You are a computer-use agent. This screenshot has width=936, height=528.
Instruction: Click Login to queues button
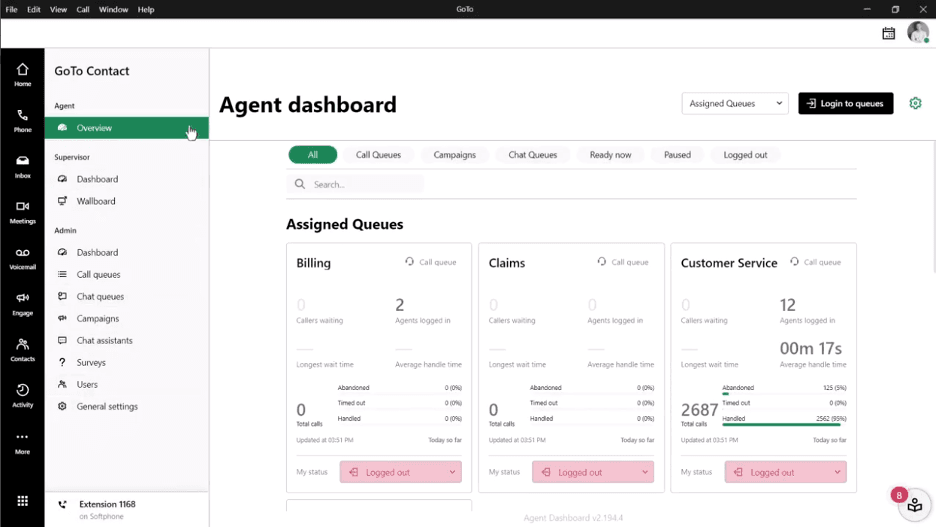(x=846, y=103)
